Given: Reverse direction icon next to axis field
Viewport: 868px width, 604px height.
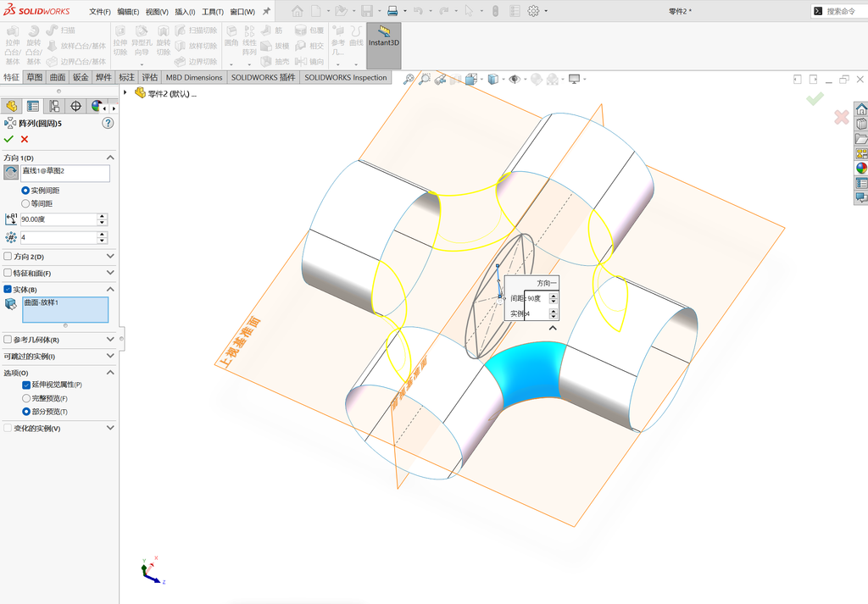Looking at the screenshot, I should pos(11,173).
